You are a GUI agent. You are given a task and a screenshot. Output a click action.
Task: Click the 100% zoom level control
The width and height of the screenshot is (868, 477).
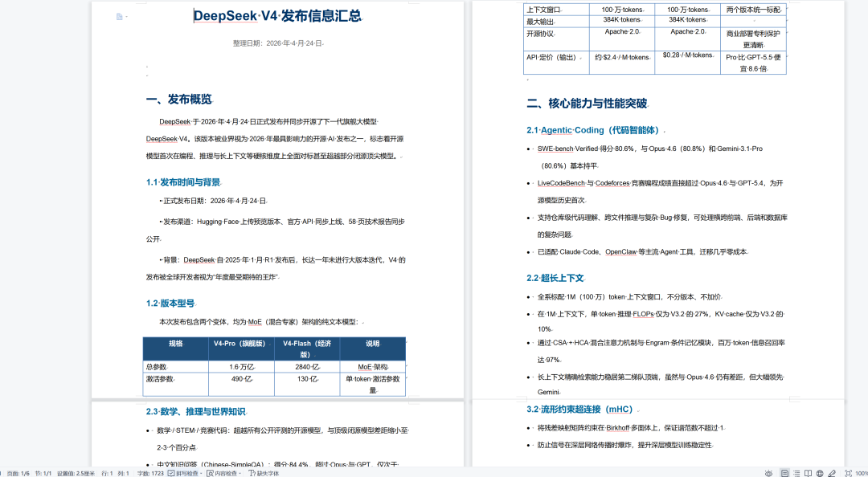[x=862, y=471]
